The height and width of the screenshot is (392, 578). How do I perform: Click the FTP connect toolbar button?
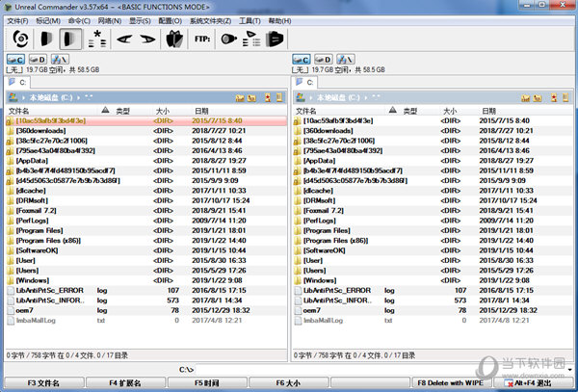(201, 39)
